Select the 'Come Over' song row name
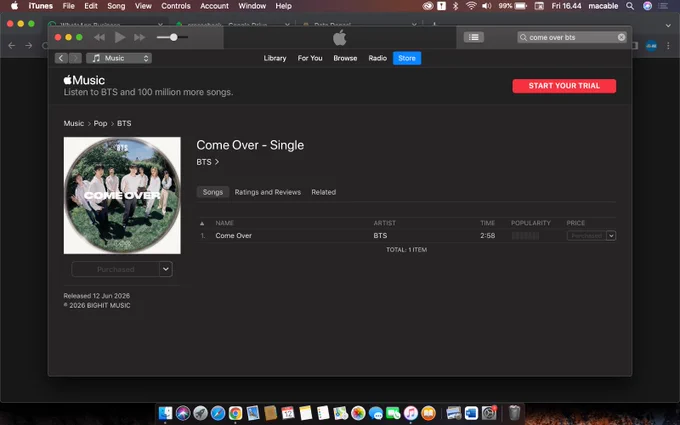Screen dimensions: 680x425 (234, 235)
